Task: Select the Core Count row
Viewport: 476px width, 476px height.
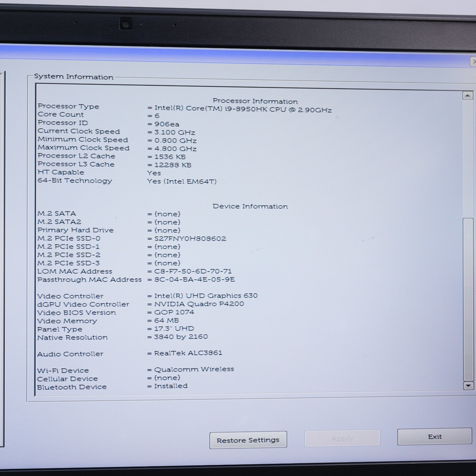Action: tap(98, 115)
